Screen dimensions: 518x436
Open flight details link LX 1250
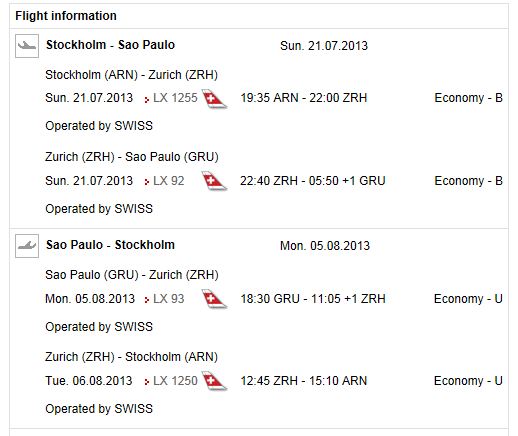[x=175, y=380]
